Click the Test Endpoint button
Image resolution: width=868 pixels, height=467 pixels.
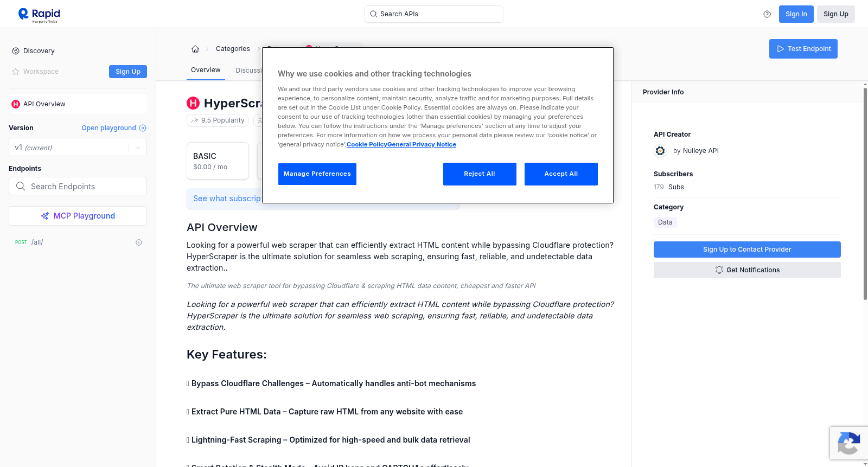tap(803, 49)
